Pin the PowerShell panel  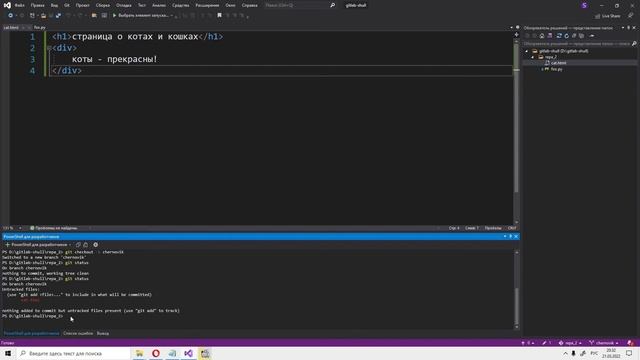(511, 237)
